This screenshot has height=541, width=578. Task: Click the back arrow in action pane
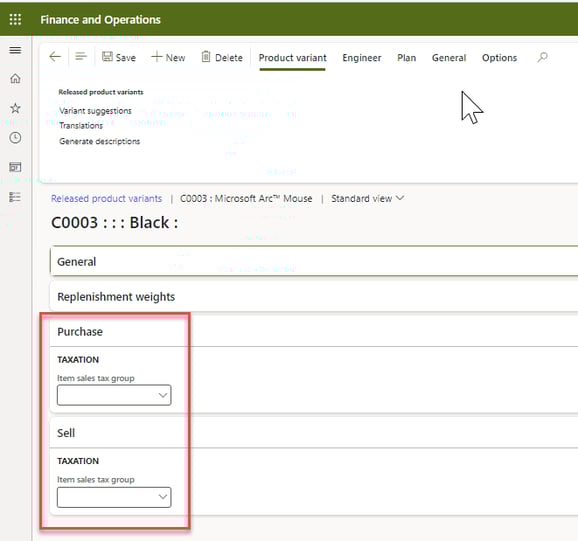pos(55,57)
